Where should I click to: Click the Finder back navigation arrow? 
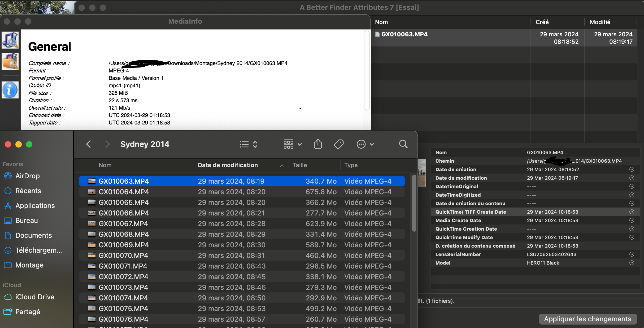89,144
